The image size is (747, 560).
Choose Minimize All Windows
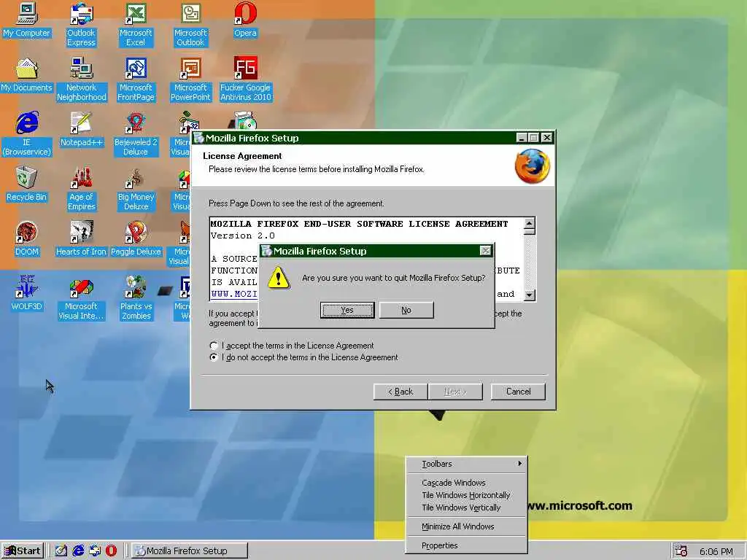click(x=466, y=526)
